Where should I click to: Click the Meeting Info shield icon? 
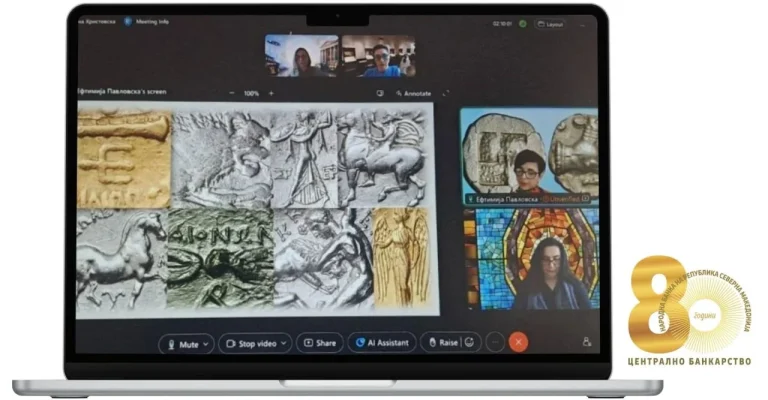128,22
